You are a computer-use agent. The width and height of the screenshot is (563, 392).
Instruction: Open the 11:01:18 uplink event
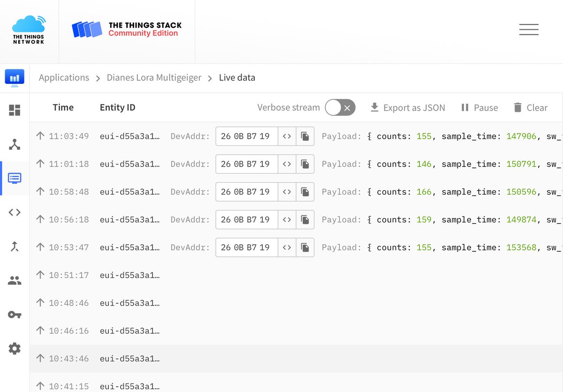coord(296,164)
